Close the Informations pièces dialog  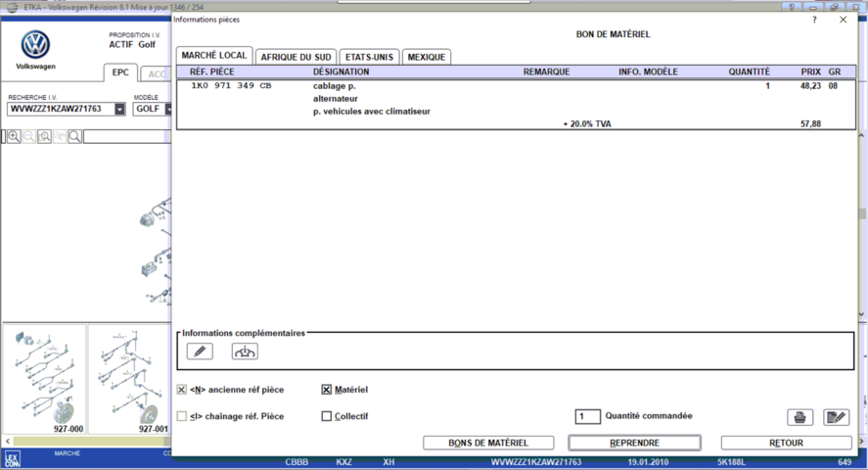[844, 20]
